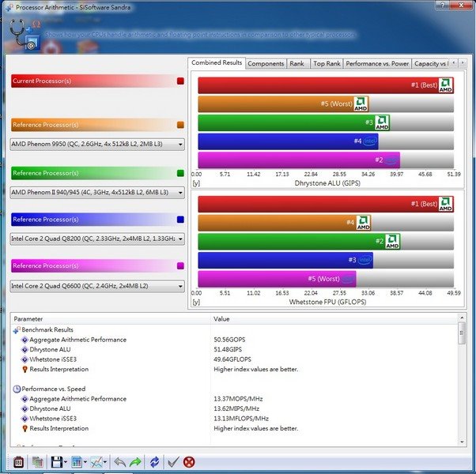The image size is (476, 474).
Task: Refresh benchmark with blue arrows icon
Action: [x=154, y=462]
